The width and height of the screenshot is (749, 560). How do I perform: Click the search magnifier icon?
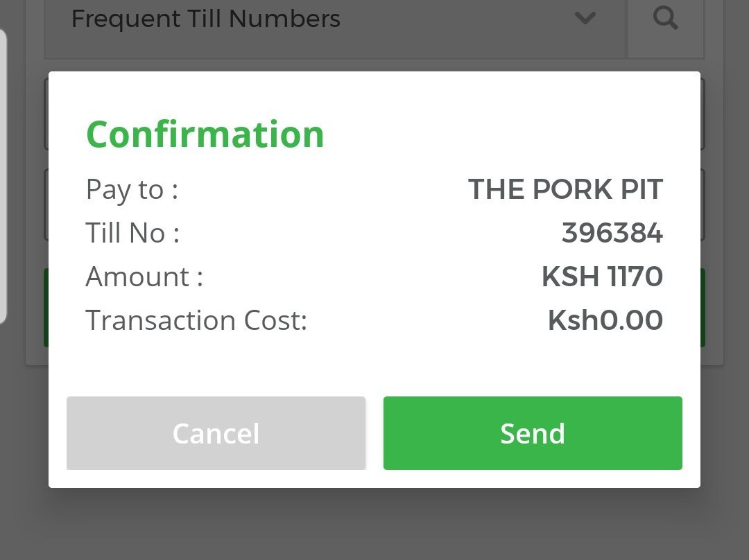[665, 19]
